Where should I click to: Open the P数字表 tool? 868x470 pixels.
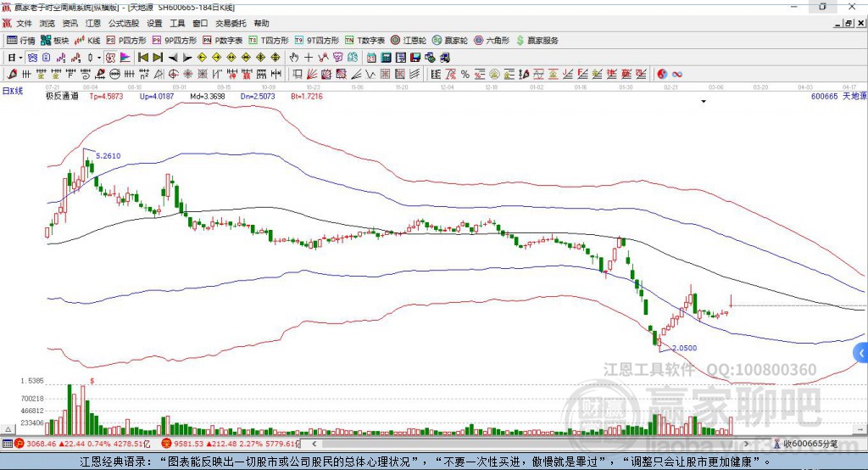(x=223, y=41)
